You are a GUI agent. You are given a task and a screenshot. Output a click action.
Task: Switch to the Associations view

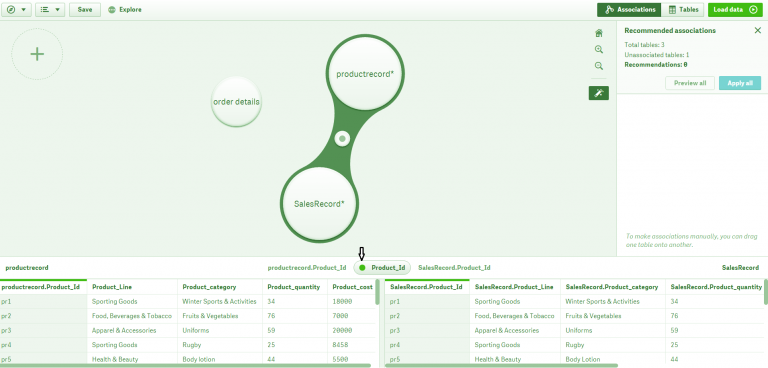629,9
